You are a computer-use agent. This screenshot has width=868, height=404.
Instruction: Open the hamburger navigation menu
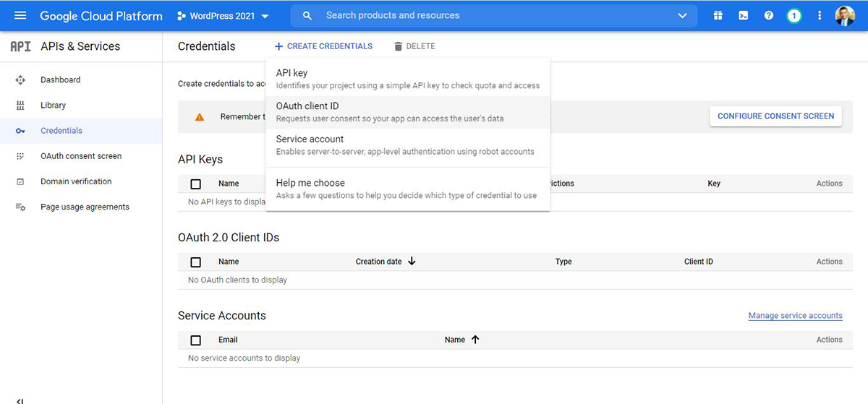(x=20, y=16)
